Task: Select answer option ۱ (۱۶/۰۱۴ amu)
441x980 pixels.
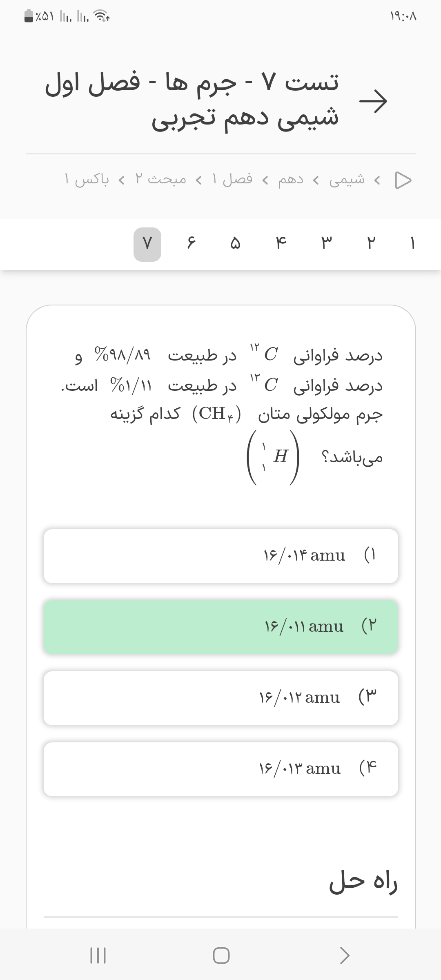Action: click(220, 556)
